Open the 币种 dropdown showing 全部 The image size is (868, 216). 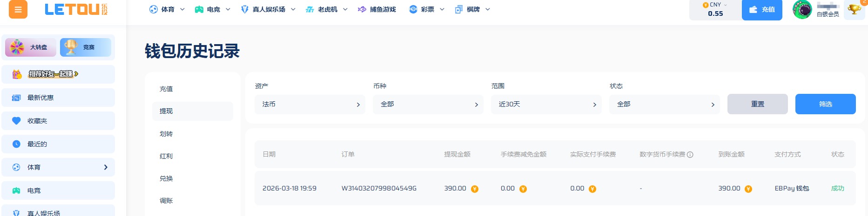click(428, 105)
